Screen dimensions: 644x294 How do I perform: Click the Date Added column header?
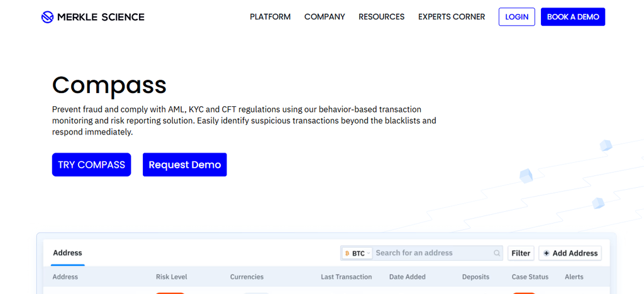pos(408,277)
